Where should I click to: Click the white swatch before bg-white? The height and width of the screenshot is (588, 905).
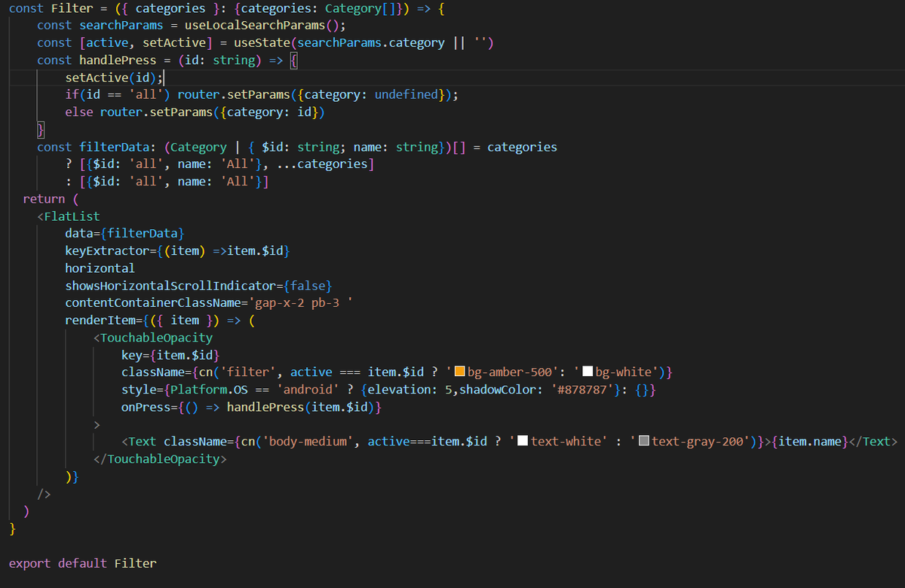(x=587, y=372)
